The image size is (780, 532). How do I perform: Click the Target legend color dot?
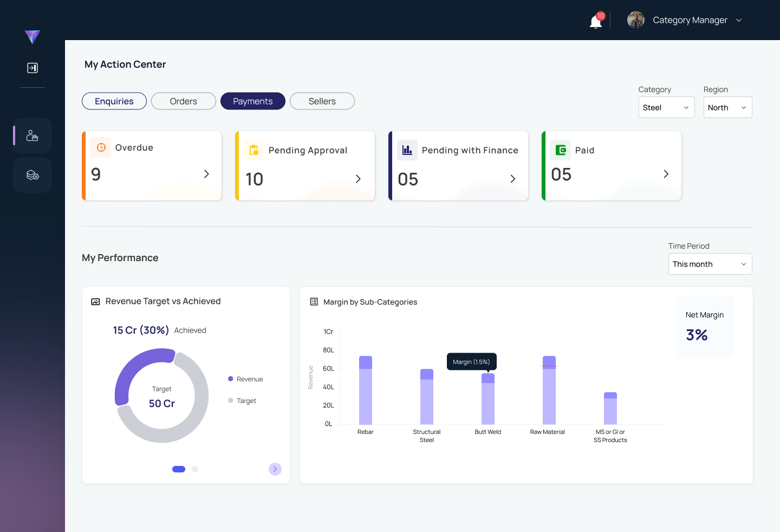(x=231, y=400)
